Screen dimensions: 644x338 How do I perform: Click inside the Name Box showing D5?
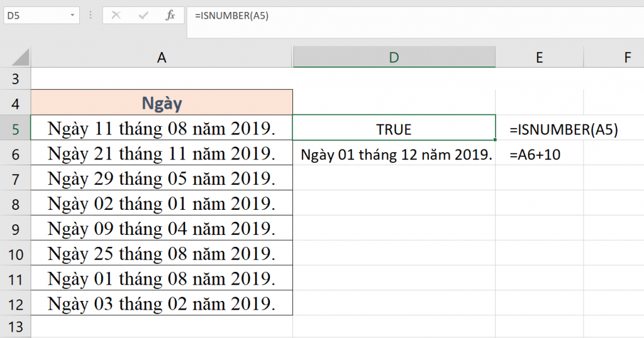[x=35, y=16]
